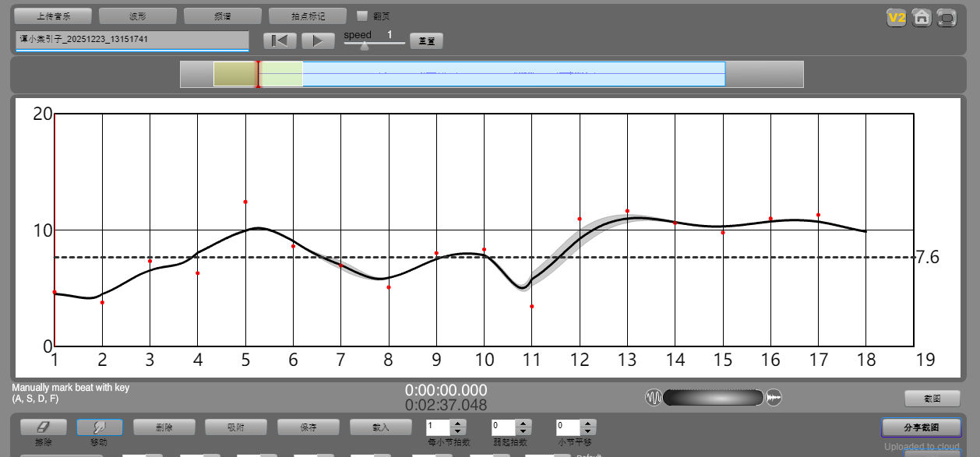Click the audio file name field
Image resolution: width=980 pixels, height=457 pixels.
[x=132, y=40]
